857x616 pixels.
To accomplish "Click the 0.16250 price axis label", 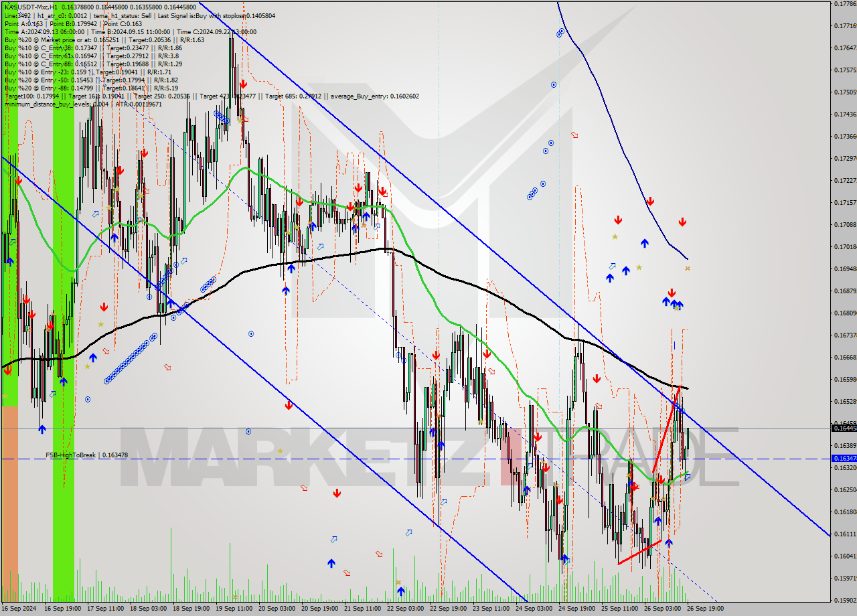I will coord(845,489).
